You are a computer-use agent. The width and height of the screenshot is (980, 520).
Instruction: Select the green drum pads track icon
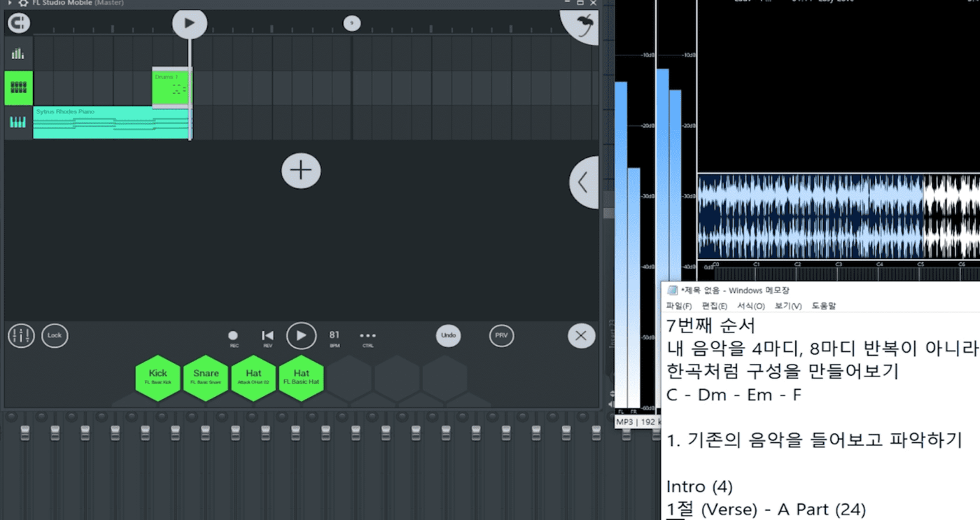18,88
